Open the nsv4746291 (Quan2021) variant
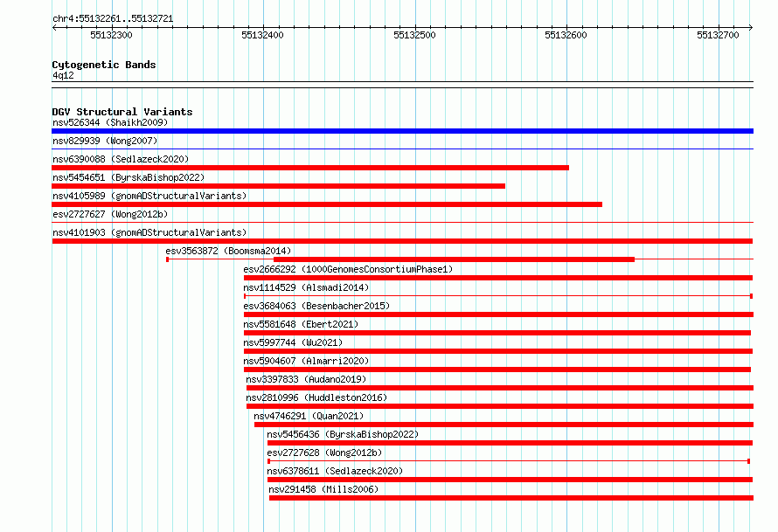 309,416
